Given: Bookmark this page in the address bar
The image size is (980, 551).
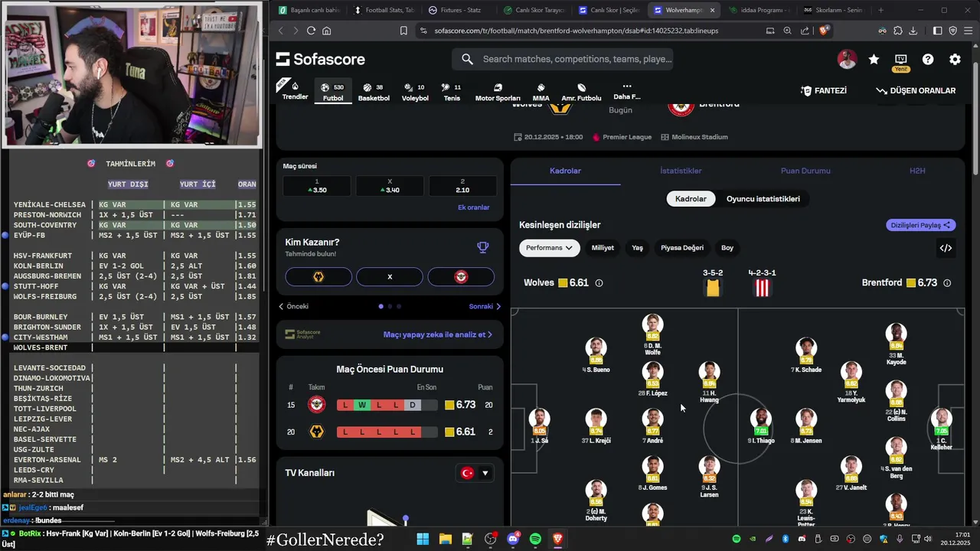Looking at the screenshot, I should (x=403, y=31).
